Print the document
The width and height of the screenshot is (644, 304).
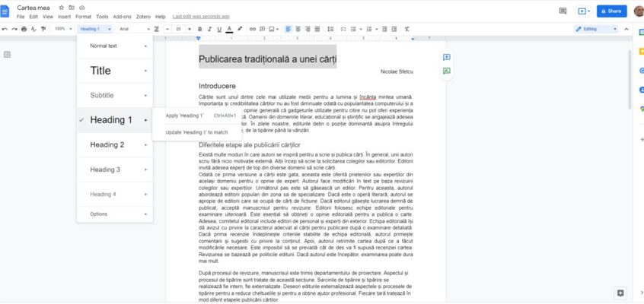point(24,29)
